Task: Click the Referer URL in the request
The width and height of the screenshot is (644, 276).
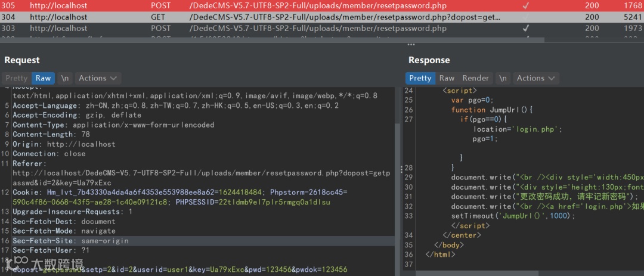Action: pos(202,178)
